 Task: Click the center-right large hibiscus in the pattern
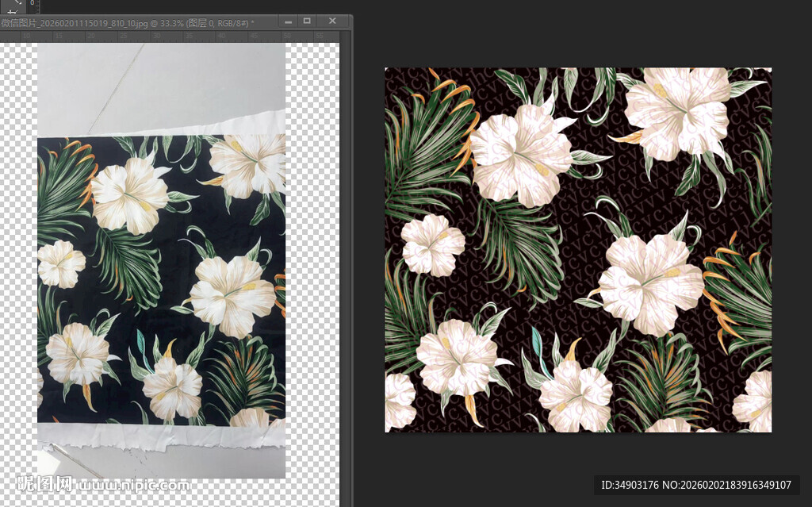[650, 282]
